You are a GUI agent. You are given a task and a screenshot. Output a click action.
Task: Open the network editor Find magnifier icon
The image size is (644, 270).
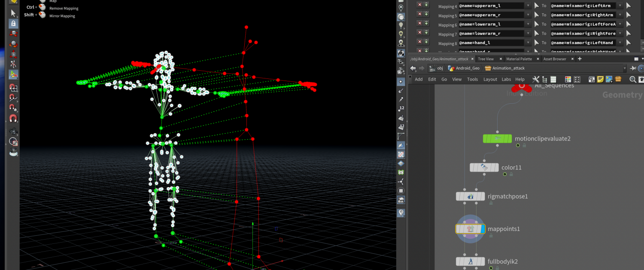point(632,79)
